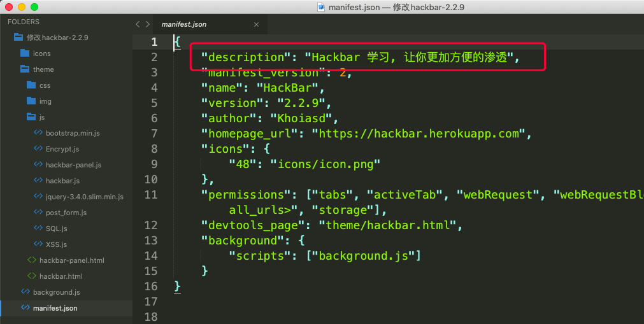Click the js folder icon

[x=31, y=117]
